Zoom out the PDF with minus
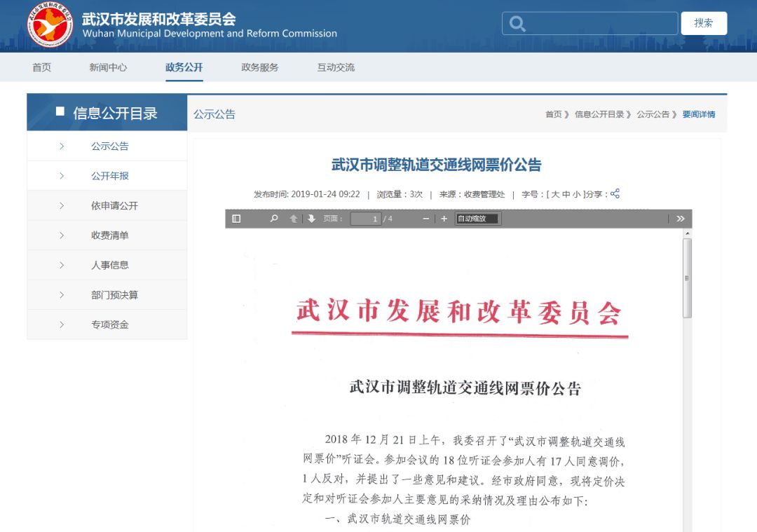 425,219
